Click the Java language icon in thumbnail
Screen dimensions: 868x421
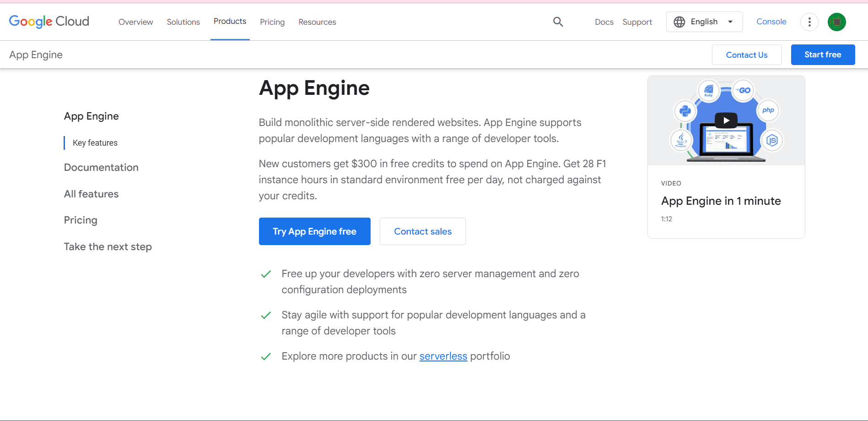(x=681, y=140)
